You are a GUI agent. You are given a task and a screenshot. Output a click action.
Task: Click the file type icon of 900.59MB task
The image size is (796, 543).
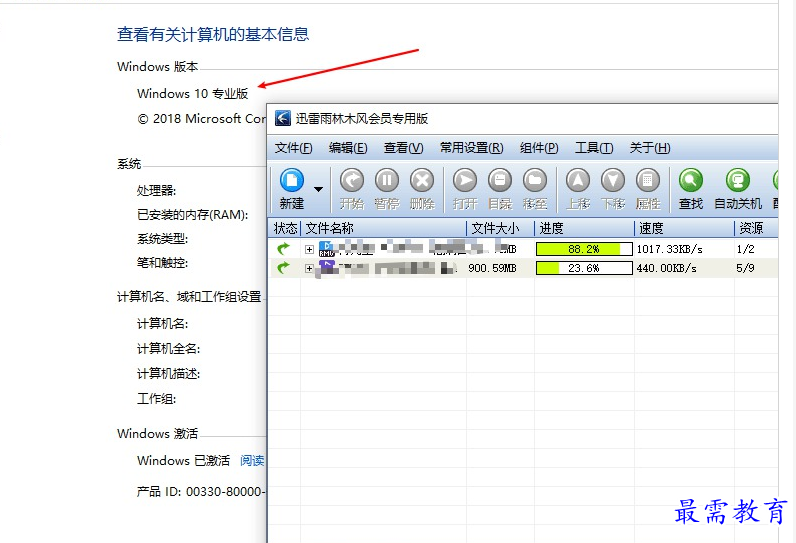[326, 266]
